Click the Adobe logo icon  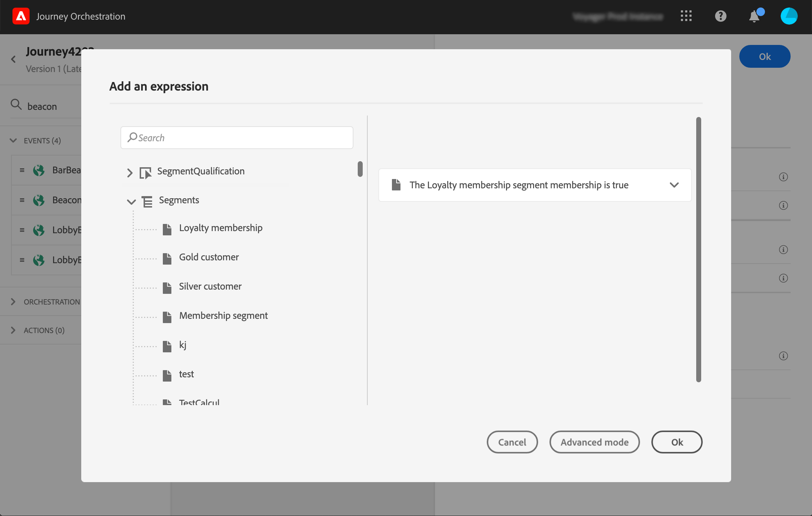[x=21, y=16]
